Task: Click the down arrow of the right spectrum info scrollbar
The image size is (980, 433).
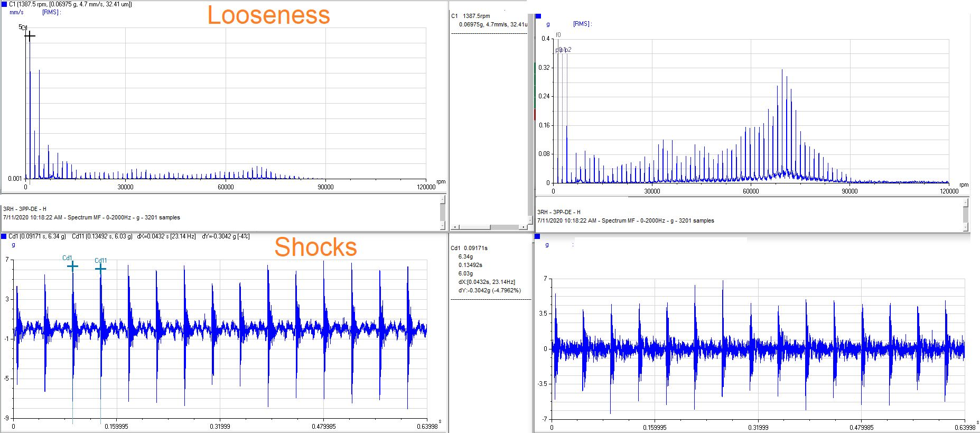Action: (966, 227)
